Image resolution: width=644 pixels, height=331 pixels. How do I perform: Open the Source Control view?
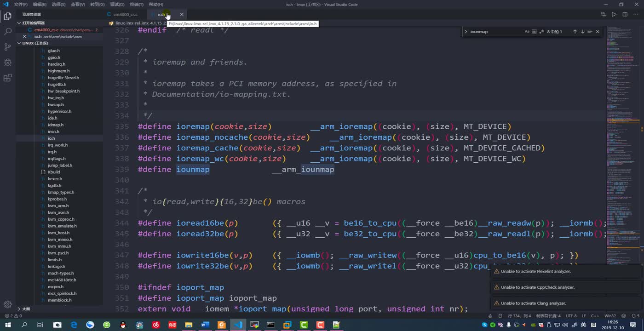pyautogui.click(x=7, y=47)
